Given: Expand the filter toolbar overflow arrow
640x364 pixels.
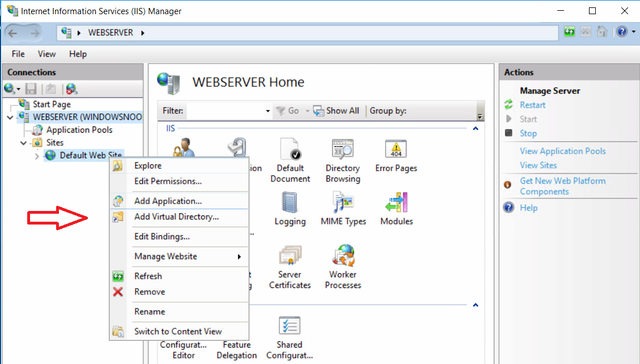Looking at the screenshot, I should coord(480,116).
